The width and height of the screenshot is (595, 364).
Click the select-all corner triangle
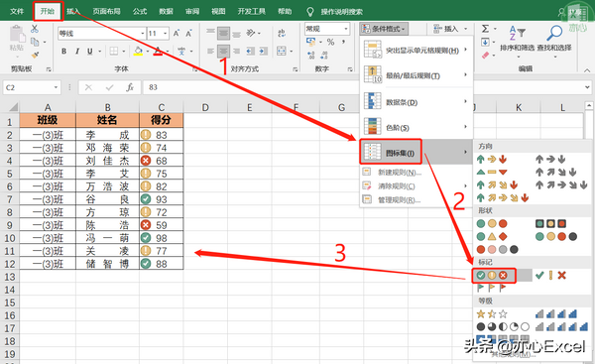13,107
